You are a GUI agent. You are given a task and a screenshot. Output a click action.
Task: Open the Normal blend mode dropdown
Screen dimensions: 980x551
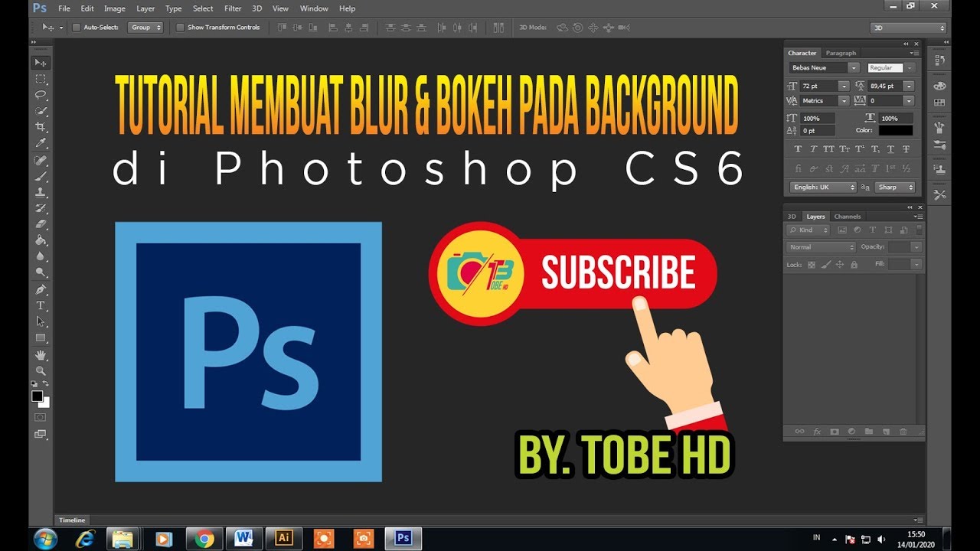[x=821, y=247]
